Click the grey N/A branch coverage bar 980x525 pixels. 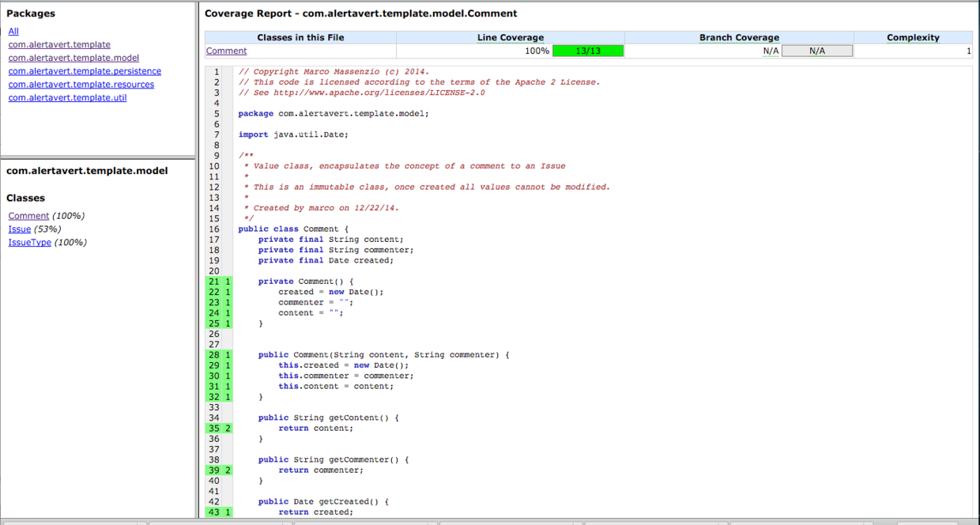(x=816, y=51)
